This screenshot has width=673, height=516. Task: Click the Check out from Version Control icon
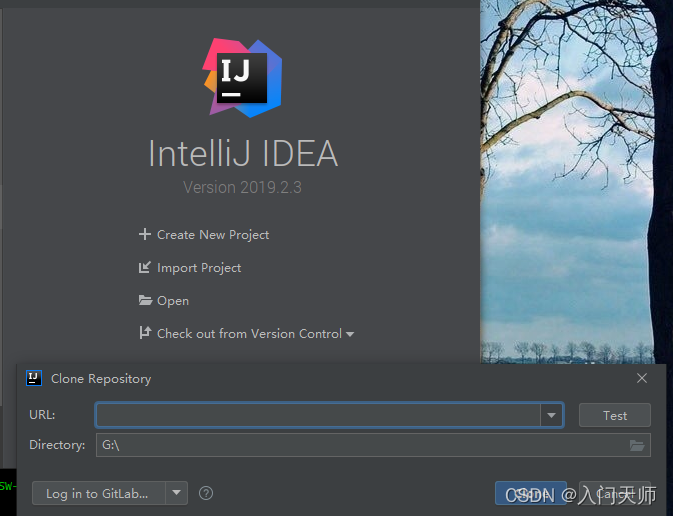[x=145, y=333]
